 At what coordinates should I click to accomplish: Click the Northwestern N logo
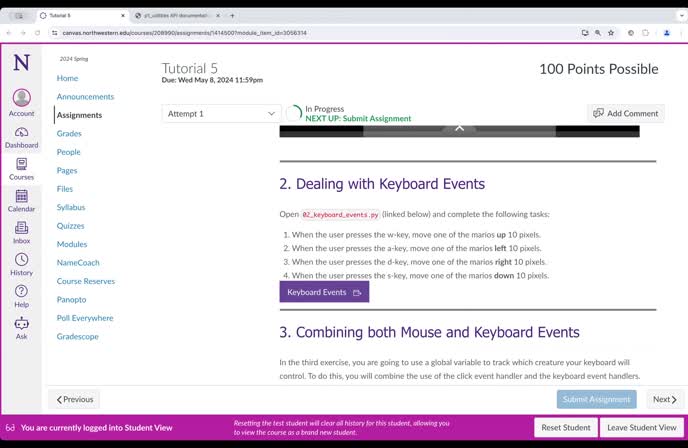[x=21, y=63]
